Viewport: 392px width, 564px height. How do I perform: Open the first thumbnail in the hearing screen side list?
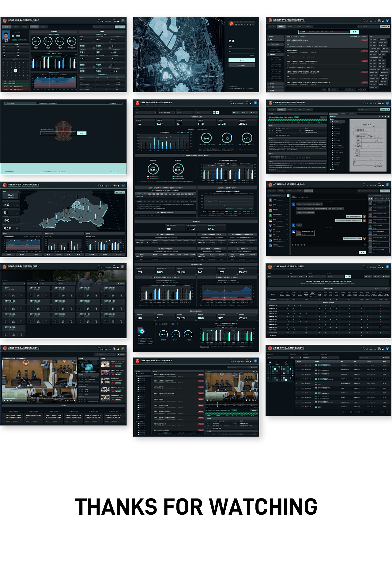click(105, 364)
